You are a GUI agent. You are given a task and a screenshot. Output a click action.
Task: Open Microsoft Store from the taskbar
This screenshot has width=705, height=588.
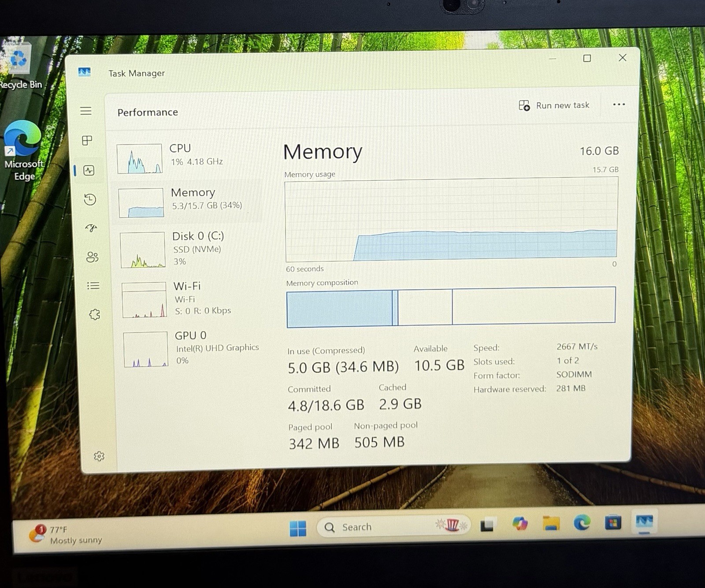612,523
